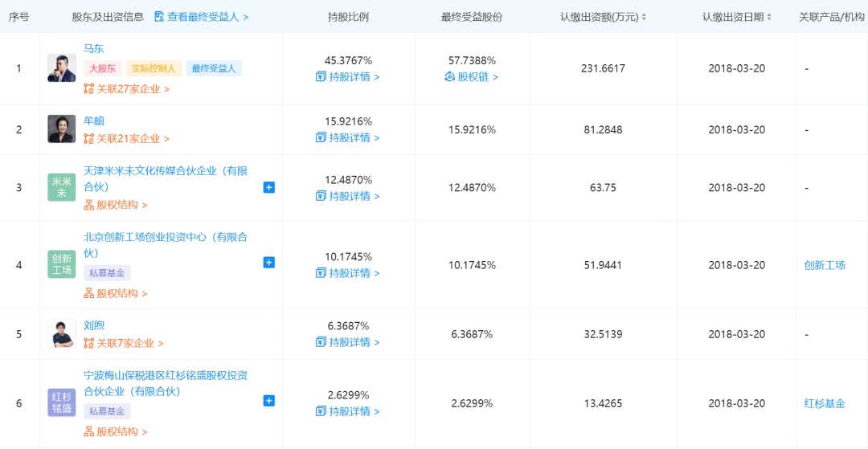Click 牟頔's avatar photo
The height and width of the screenshot is (449, 868).
point(62,129)
